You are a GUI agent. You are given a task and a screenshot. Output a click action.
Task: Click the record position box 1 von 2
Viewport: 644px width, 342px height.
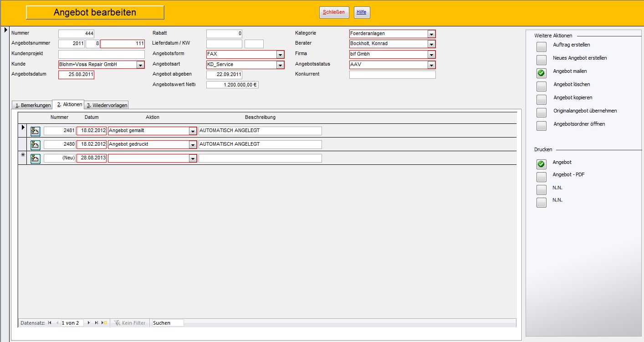pos(72,323)
